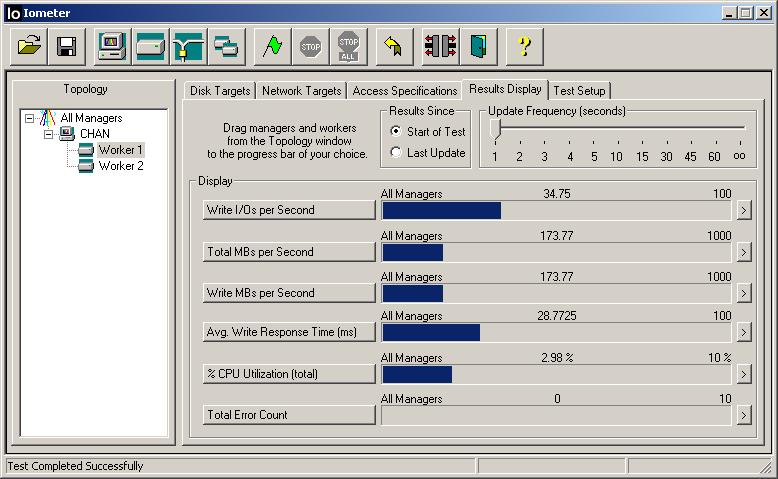Click the All Managers tree icon
778x479 pixels.
tap(48, 118)
